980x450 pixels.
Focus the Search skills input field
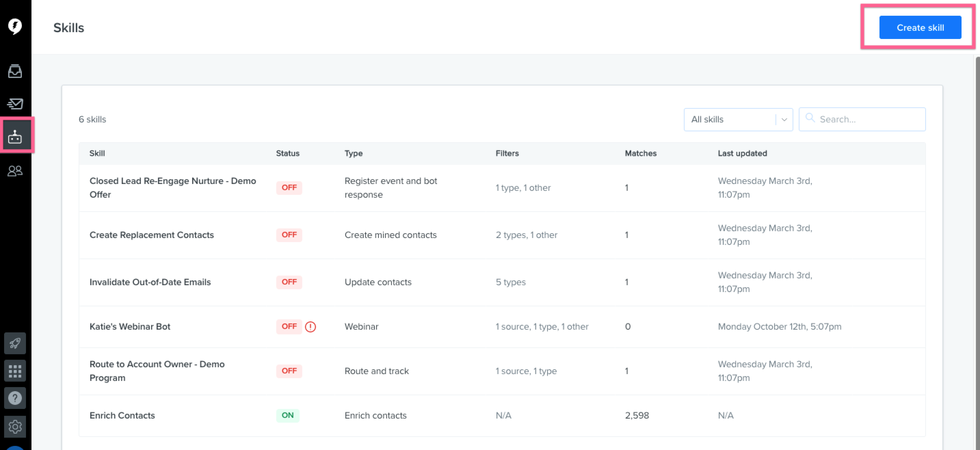click(862, 119)
